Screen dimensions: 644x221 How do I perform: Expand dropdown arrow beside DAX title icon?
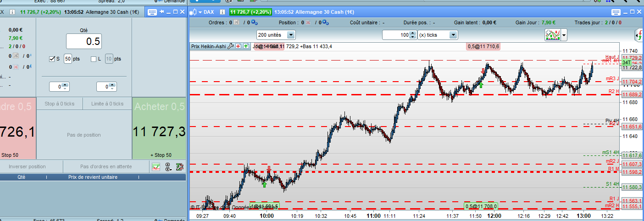[x=200, y=11]
